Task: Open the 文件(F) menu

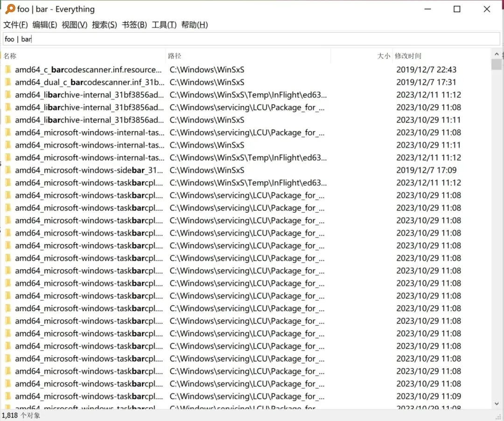Action: [x=15, y=25]
